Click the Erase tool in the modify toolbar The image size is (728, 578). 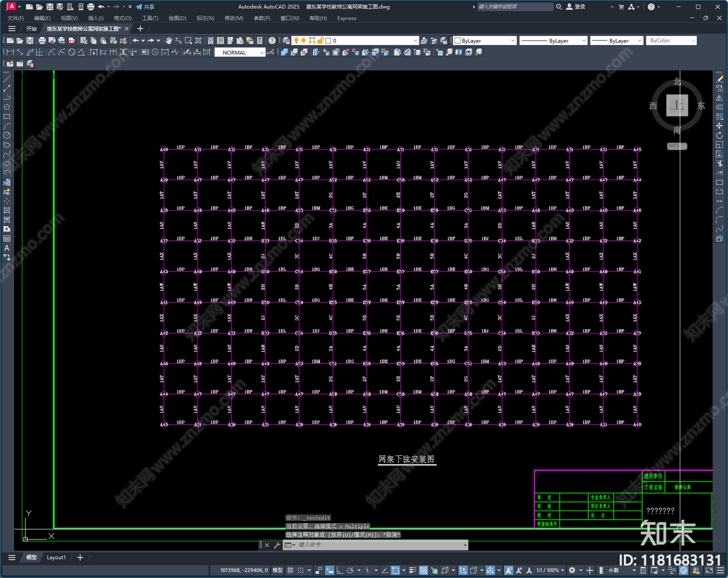pyautogui.click(x=719, y=79)
